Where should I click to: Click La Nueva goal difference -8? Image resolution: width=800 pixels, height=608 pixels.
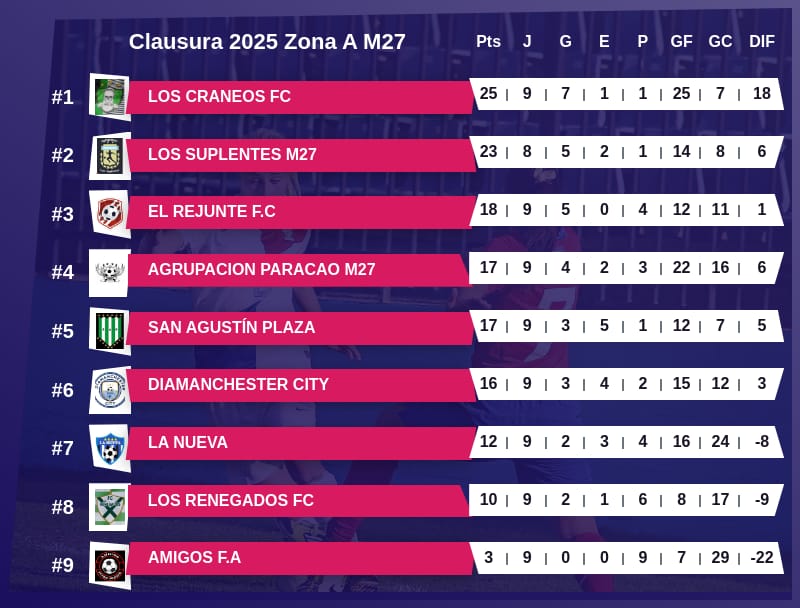(x=762, y=442)
